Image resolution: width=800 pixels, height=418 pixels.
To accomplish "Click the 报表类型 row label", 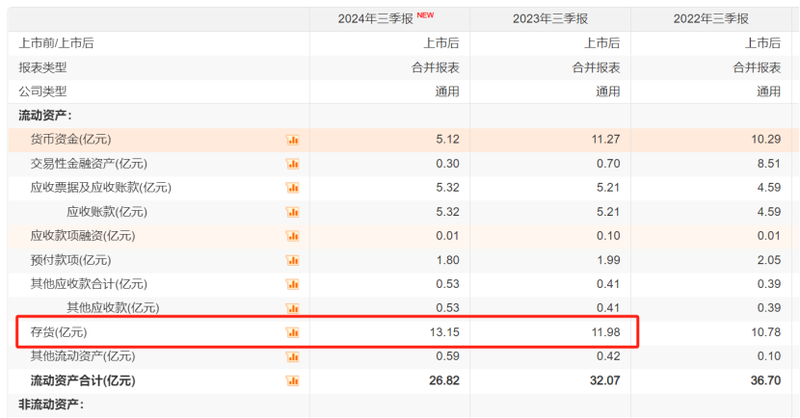I will tap(43, 67).
